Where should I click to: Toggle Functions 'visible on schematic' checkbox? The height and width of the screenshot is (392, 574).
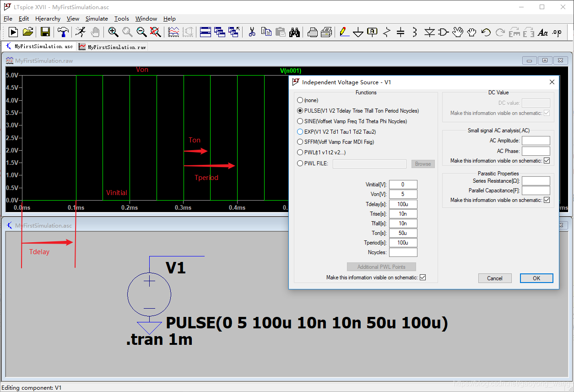(x=422, y=278)
